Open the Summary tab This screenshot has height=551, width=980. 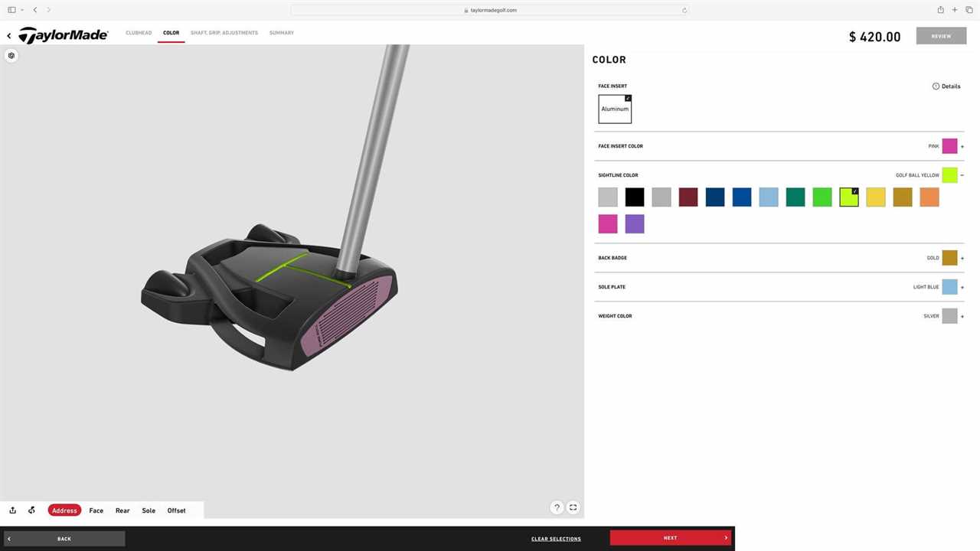tap(282, 33)
